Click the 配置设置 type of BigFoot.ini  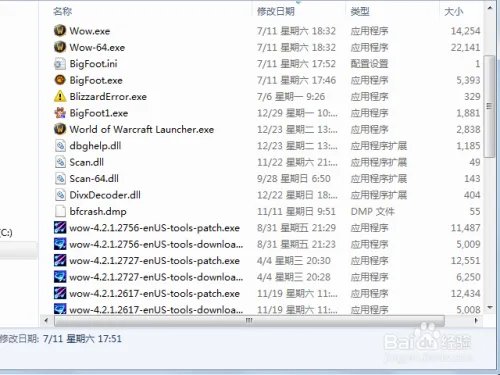pyautogui.click(x=369, y=64)
